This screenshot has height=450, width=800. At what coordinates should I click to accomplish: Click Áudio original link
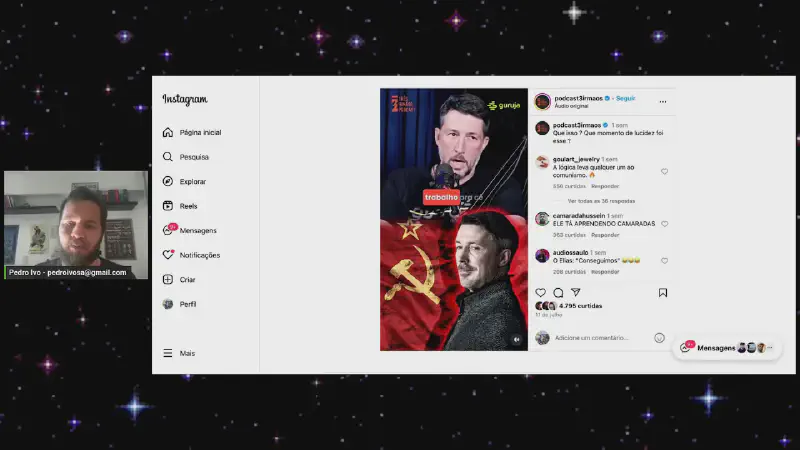571,106
